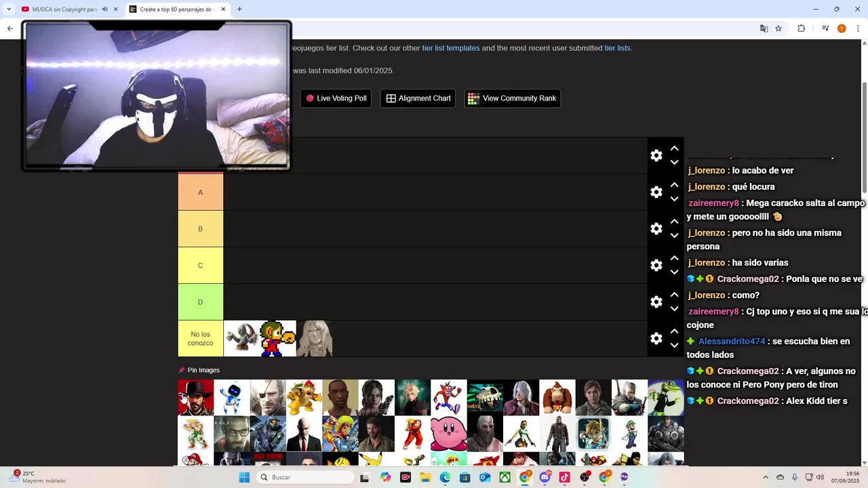Switch to 'Create a top 60 personajes' tab
The width and height of the screenshot is (868, 488).
coord(178,9)
